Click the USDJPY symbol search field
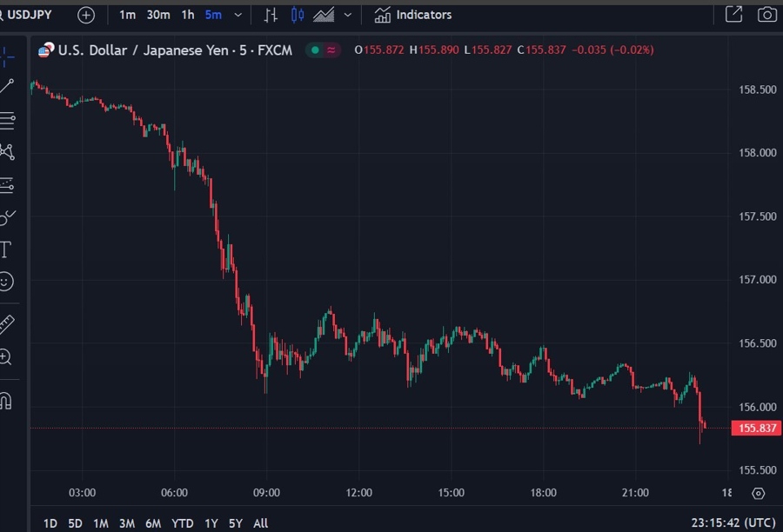 coord(29,15)
